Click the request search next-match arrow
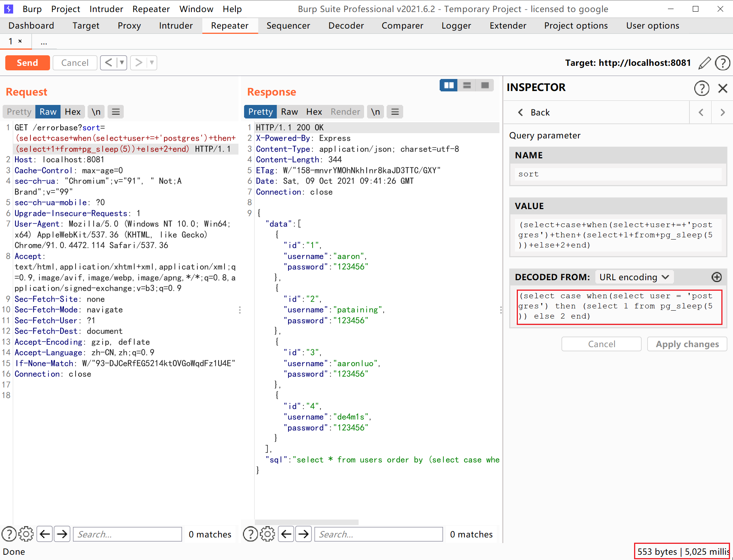This screenshot has width=733, height=560. pos(62,534)
